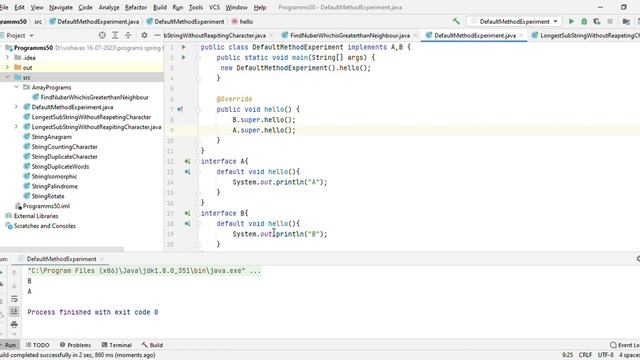Click the hello breadcrumb in navigation bar
This screenshot has height=360, width=640.
point(242,21)
